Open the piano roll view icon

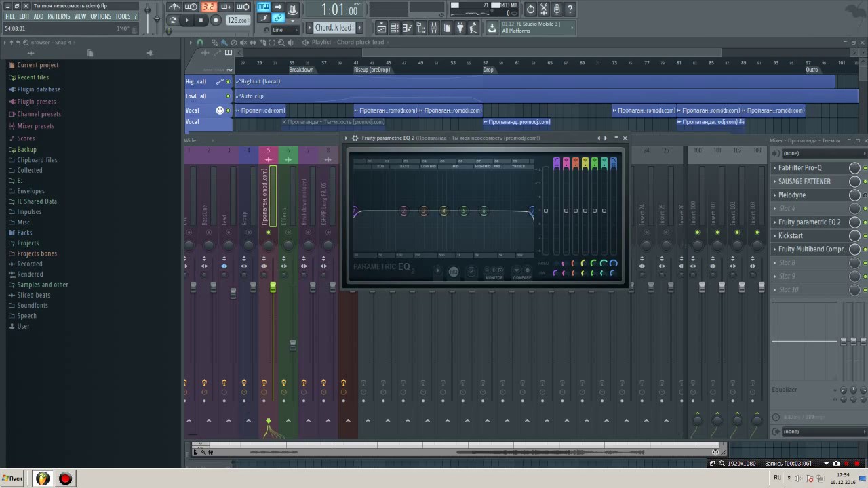click(x=408, y=28)
